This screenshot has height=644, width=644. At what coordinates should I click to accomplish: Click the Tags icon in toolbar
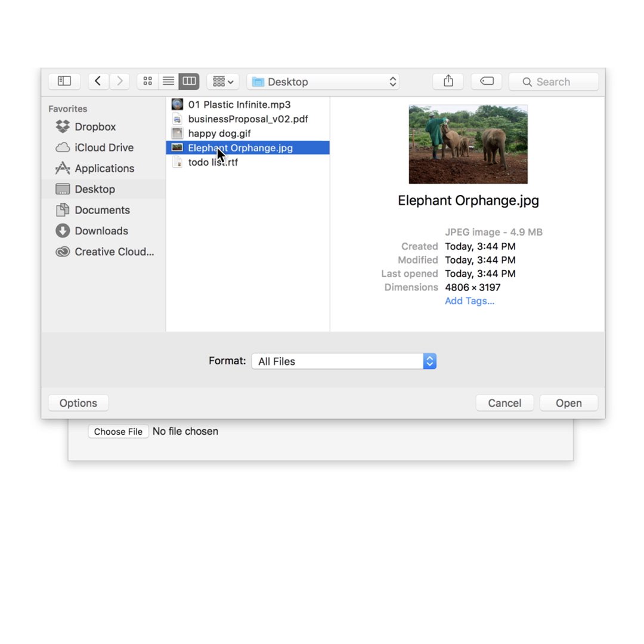[x=487, y=81]
